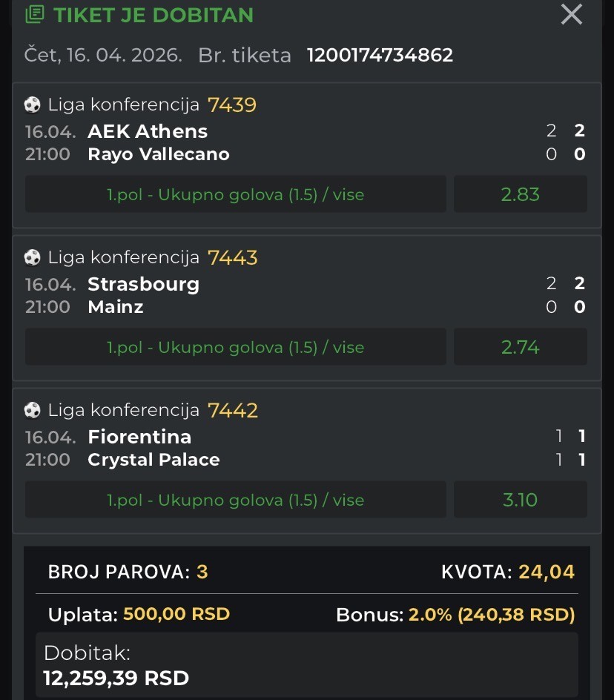Open the Fiorentina team name
The width and height of the screenshot is (614, 700).
[x=139, y=437]
